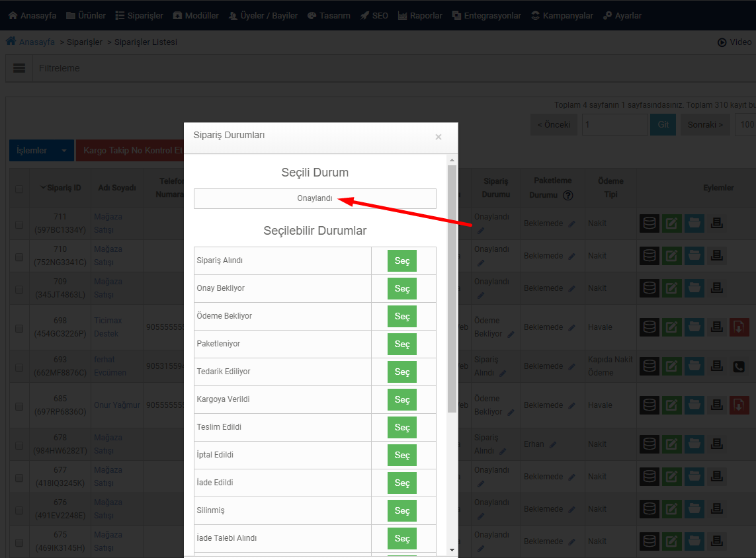
Task: Open the green edit icon for order 711
Action: click(671, 223)
